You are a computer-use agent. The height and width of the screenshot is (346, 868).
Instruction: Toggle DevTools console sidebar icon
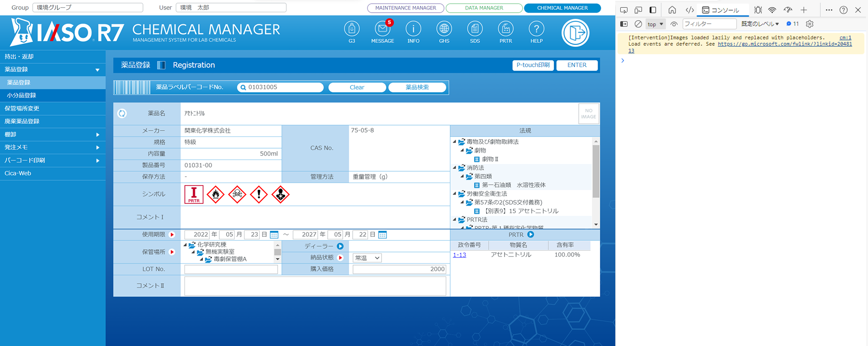624,24
